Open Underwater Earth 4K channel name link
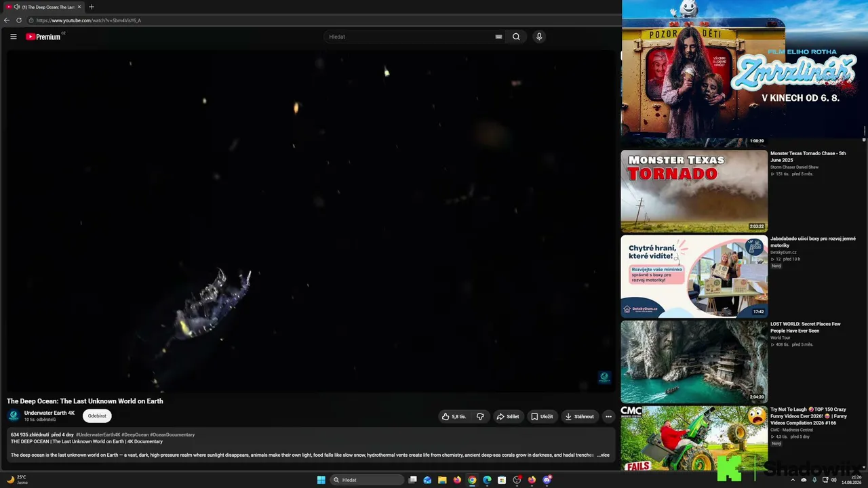This screenshot has height=488, width=868. pyautogui.click(x=50, y=413)
